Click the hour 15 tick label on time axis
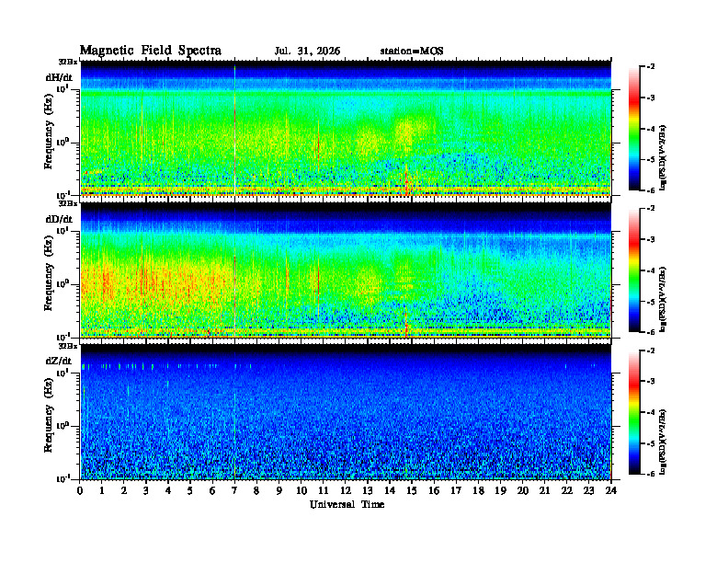728x563 pixels. tap(412, 491)
